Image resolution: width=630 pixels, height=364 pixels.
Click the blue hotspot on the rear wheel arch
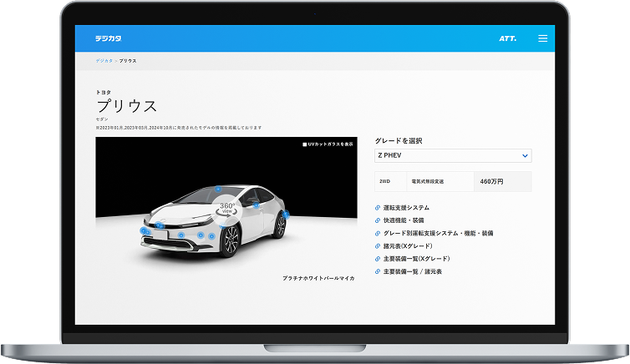point(286,215)
